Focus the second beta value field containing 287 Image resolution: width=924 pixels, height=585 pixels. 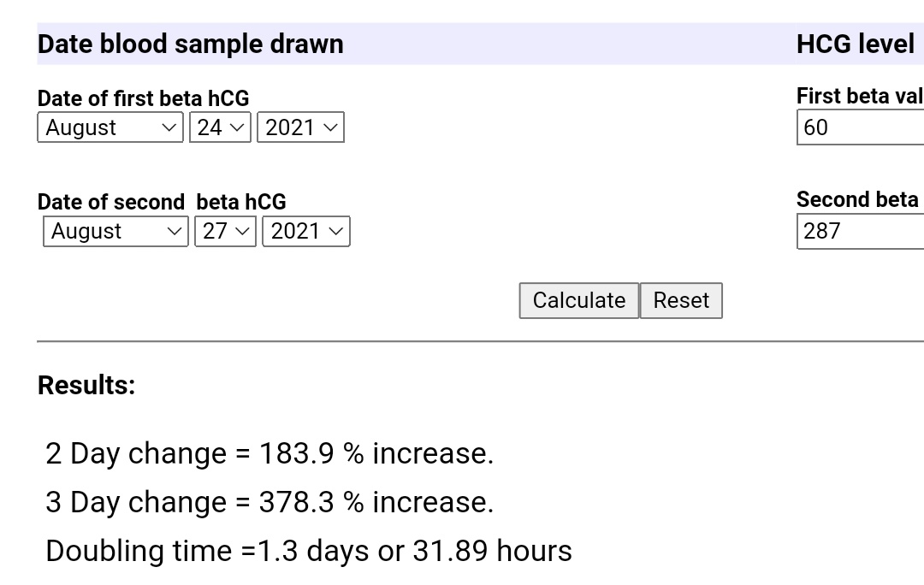tap(860, 231)
